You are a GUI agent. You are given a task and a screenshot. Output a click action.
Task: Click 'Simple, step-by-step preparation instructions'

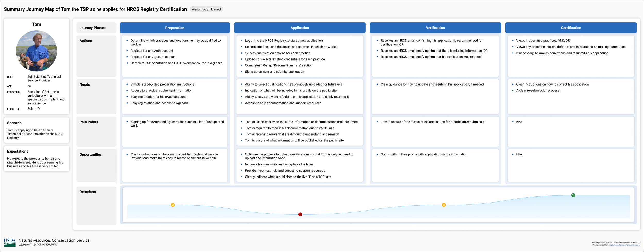tap(162, 84)
